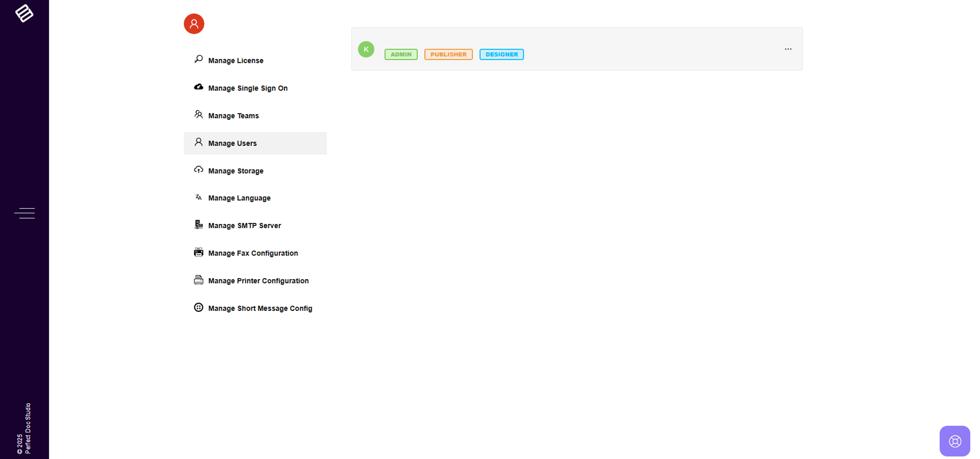Click the people icon beside Manage Teams
This screenshot has width=980, height=459.
199,114
